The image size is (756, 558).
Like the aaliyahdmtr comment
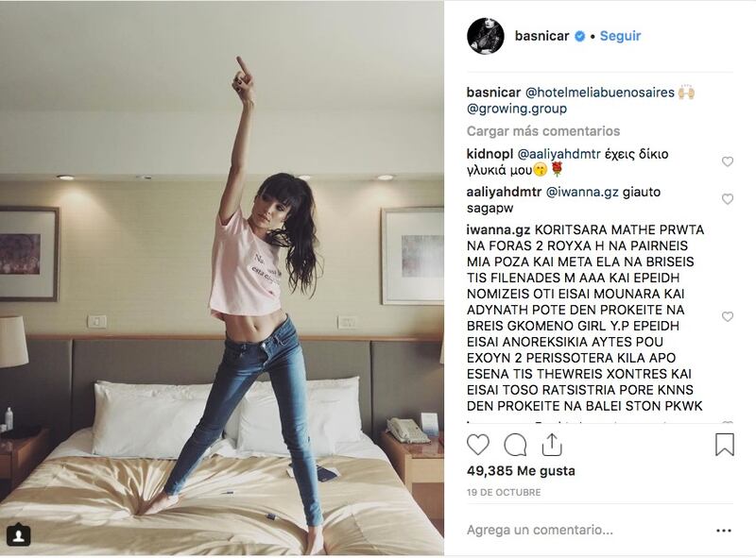click(x=727, y=198)
